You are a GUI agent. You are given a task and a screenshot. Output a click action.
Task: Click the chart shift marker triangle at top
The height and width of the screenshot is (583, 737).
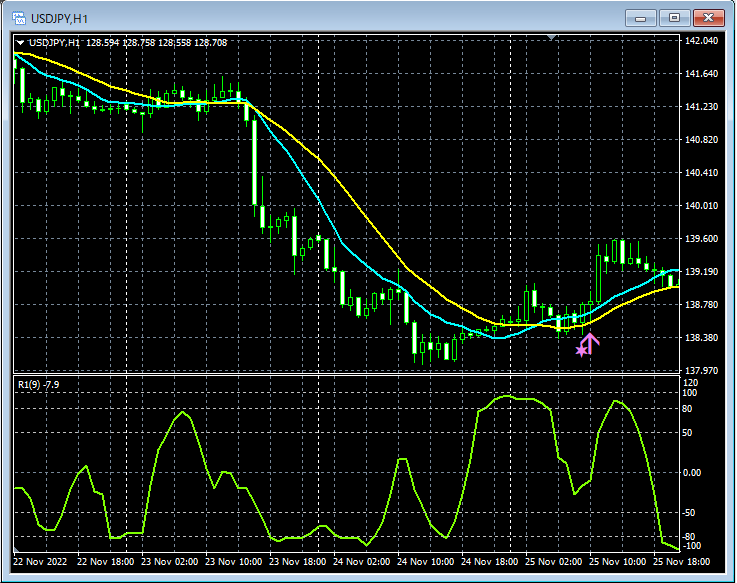coord(552,37)
